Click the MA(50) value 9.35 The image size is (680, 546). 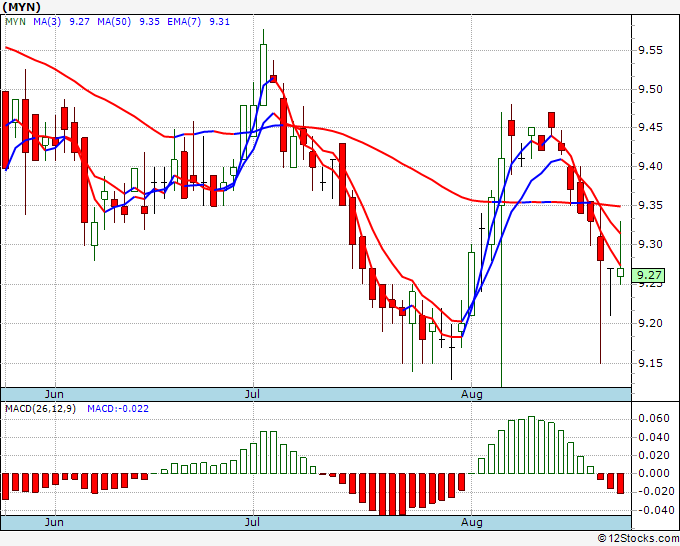coord(149,21)
